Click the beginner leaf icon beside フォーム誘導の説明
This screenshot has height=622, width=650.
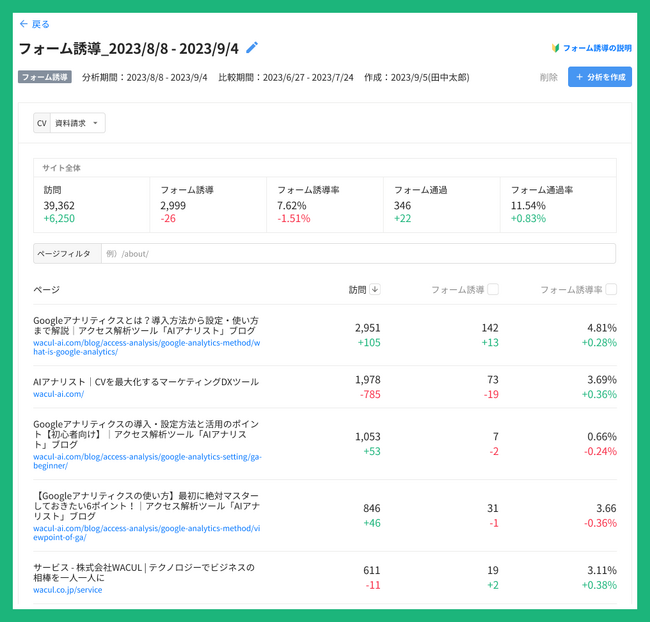(555, 48)
